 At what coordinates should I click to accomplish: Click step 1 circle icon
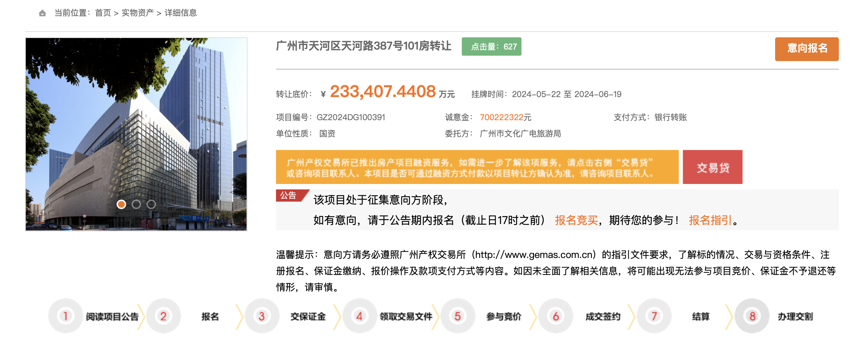click(x=65, y=316)
